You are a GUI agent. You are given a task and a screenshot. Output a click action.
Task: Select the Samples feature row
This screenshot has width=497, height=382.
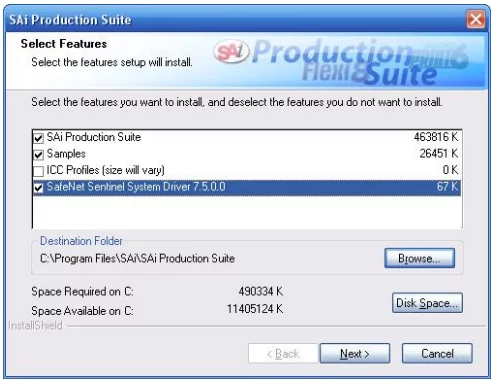pyautogui.click(x=247, y=154)
